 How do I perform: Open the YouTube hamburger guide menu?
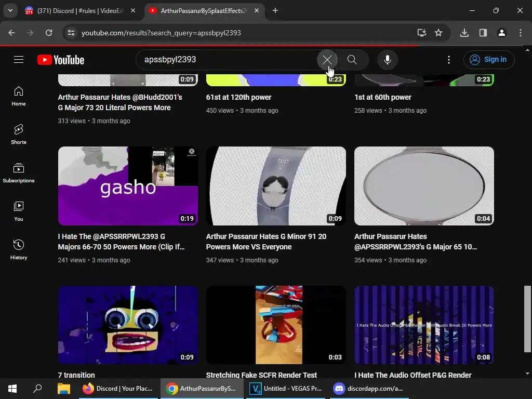[19, 60]
